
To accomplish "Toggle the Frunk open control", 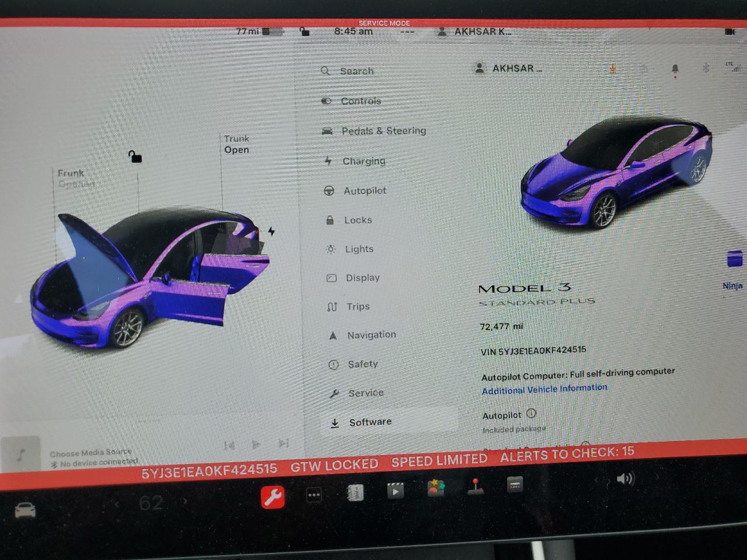I will click(76, 178).
